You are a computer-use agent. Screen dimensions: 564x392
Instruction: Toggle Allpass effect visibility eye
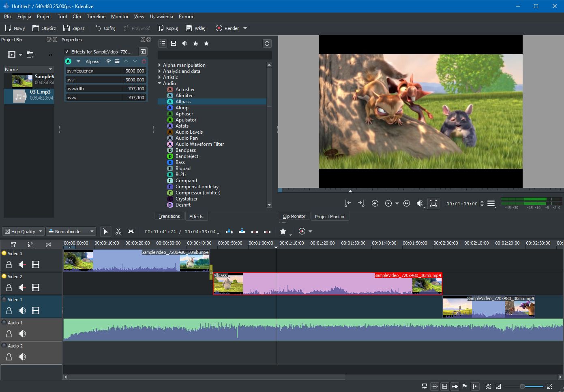click(x=108, y=62)
